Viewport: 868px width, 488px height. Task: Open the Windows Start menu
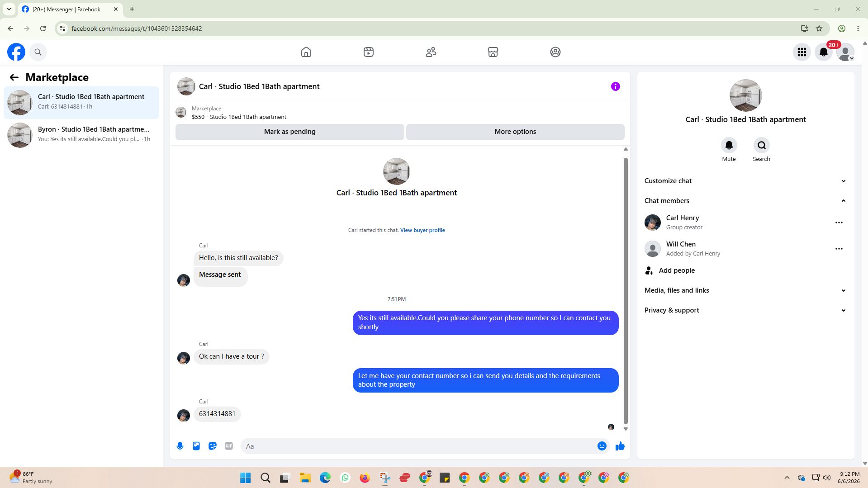[246, 478]
